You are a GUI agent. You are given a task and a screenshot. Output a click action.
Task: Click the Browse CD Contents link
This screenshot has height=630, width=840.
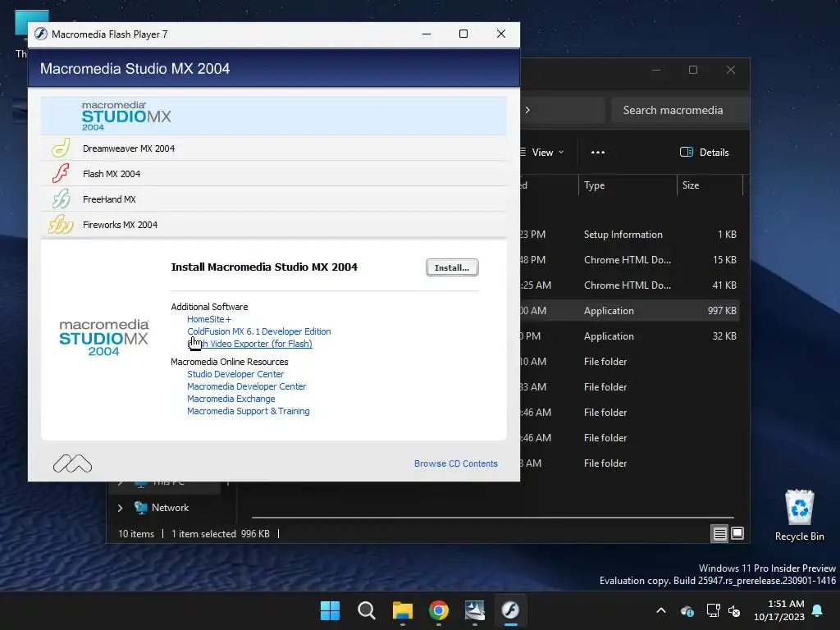pyautogui.click(x=456, y=463)
